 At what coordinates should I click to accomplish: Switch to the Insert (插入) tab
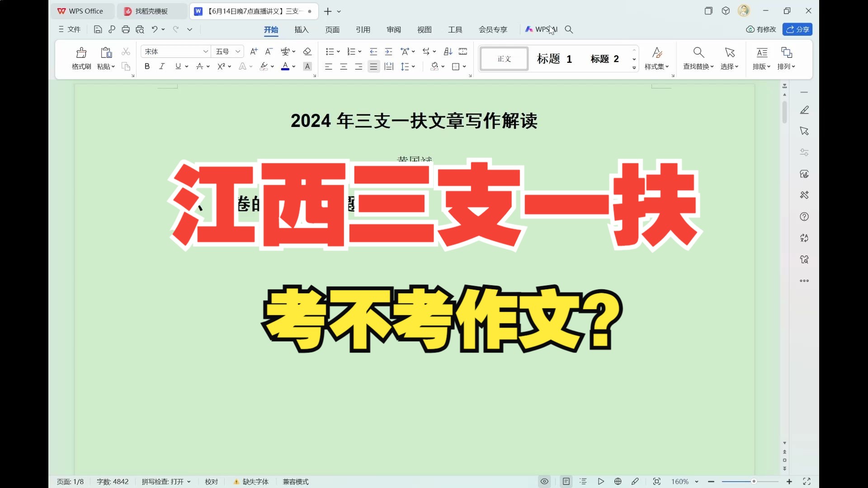point(302,29)
